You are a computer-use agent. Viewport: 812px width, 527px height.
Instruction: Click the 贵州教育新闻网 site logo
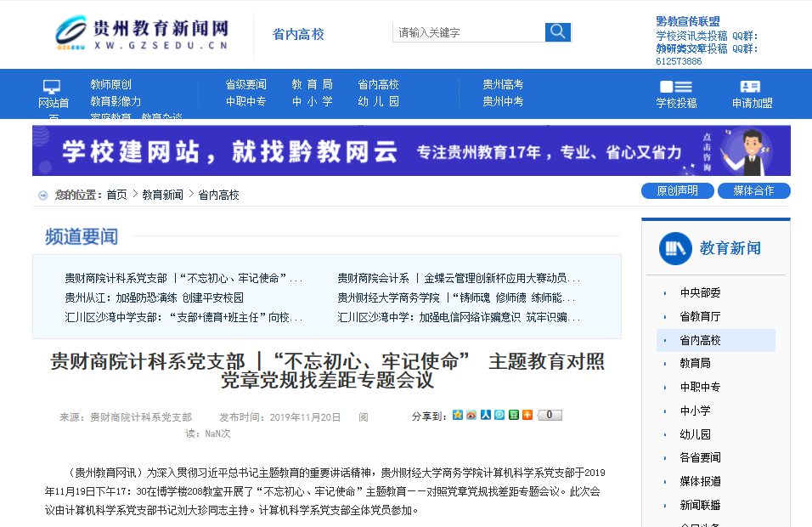(x=142, y=34)
